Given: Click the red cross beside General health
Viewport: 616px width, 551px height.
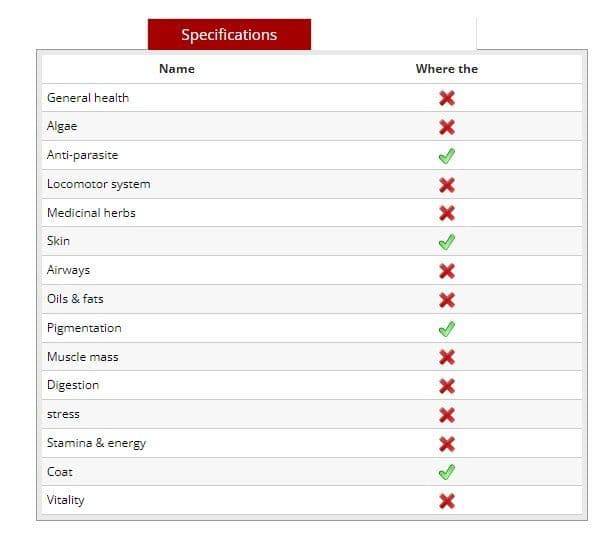Looking at the screenshot, I should (447, 98).
